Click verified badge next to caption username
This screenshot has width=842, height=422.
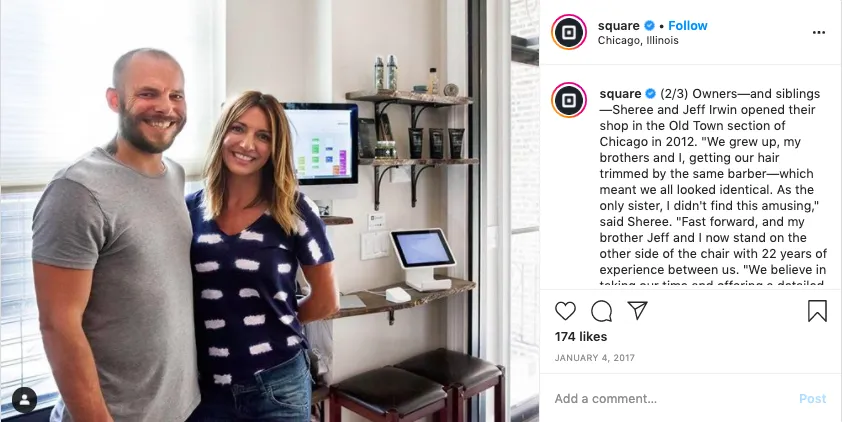coord(650,93)
